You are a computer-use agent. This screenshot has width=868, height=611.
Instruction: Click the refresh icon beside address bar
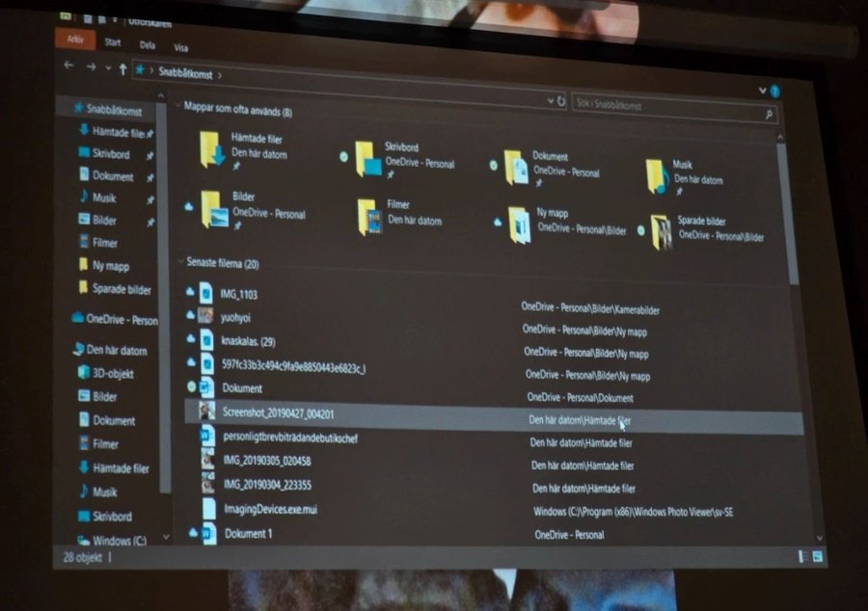pyautogui.click(x=561, y=100)
